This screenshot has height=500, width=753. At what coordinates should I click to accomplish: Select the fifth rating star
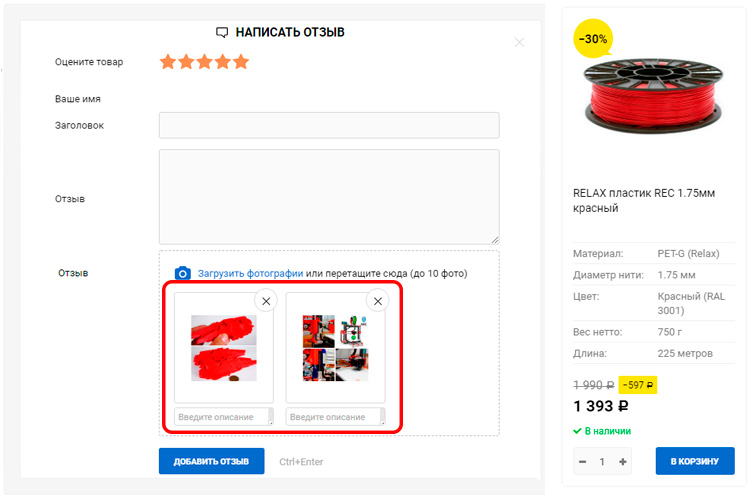tap(241, 62)
